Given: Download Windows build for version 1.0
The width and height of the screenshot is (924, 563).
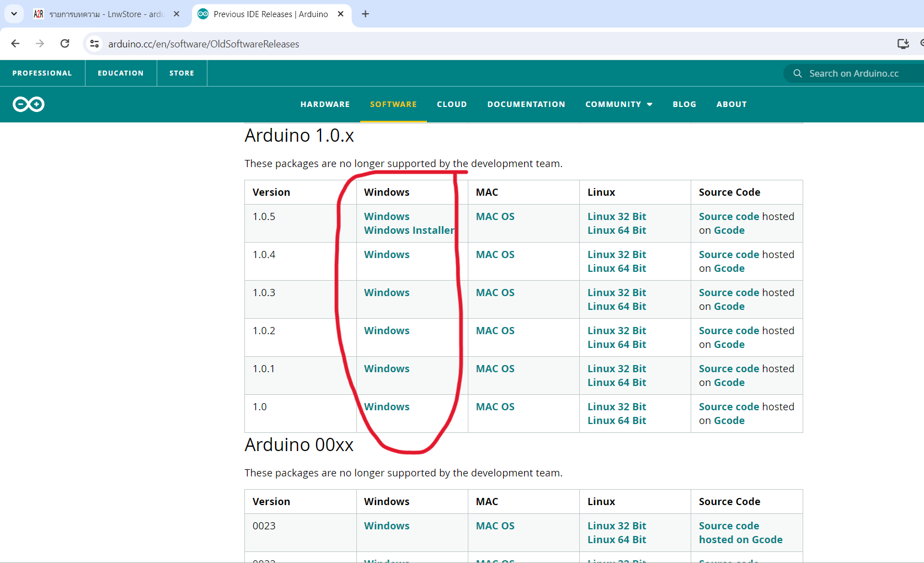Looking at the screenshot, I should [x=387, y=407].
